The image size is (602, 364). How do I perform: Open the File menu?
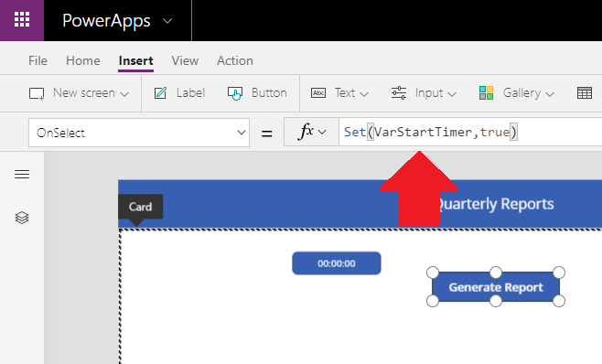click(x=38, y=60)
